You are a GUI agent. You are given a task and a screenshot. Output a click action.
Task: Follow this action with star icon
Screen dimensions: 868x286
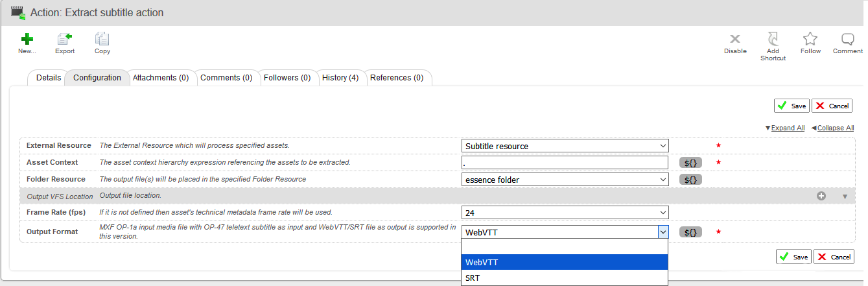pos(810,40)
